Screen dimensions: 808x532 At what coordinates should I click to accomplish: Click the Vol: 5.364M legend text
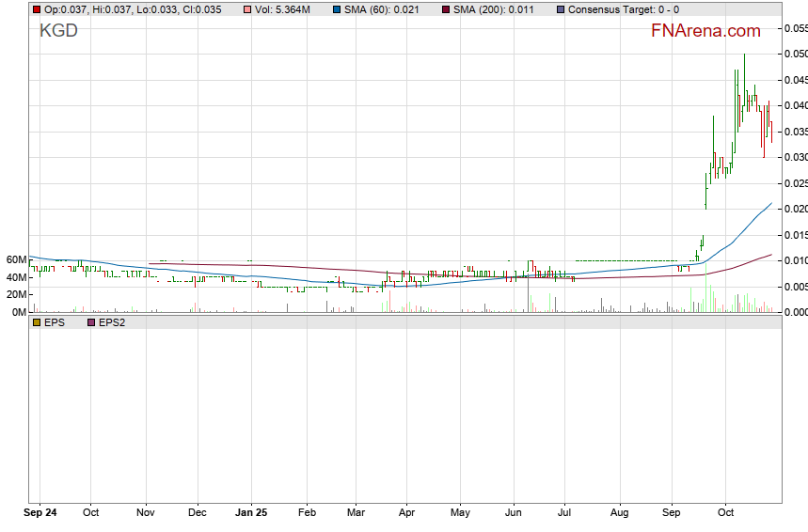pyautogui.click(x=282, y=9)
